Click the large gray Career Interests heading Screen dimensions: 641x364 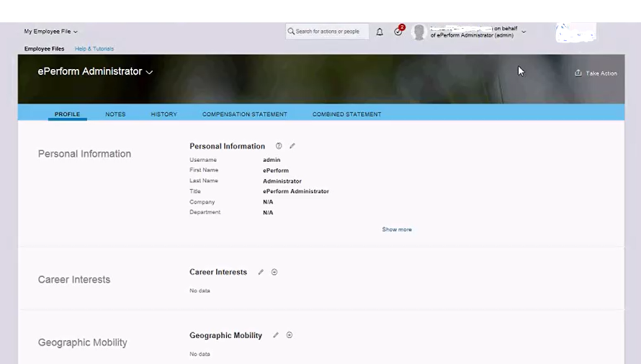[74, 280]
